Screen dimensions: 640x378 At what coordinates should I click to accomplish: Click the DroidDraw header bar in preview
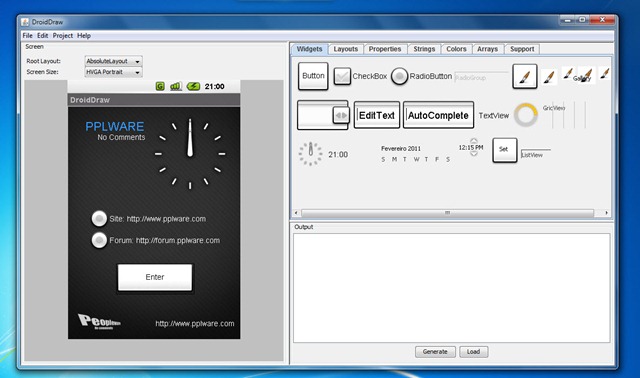[154, 100]
